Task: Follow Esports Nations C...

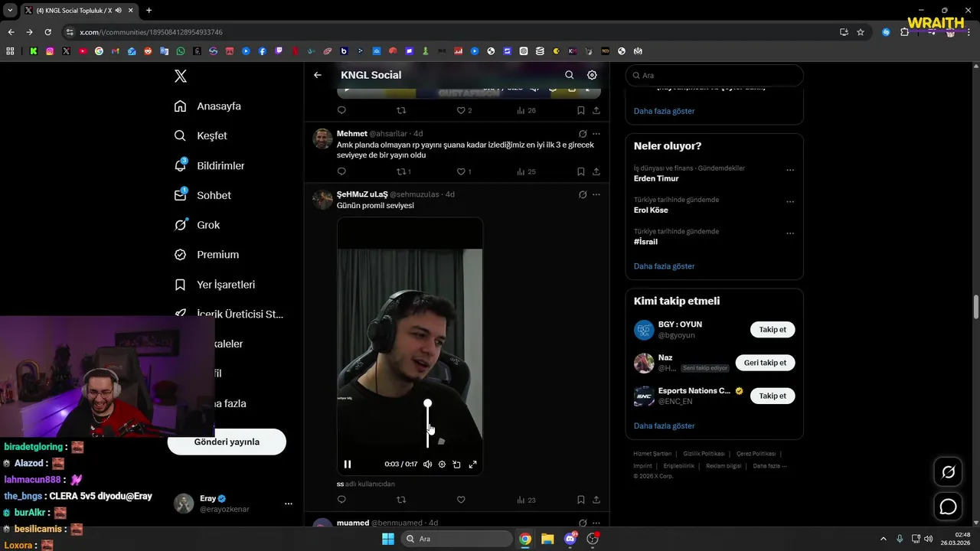Action: 773,396
